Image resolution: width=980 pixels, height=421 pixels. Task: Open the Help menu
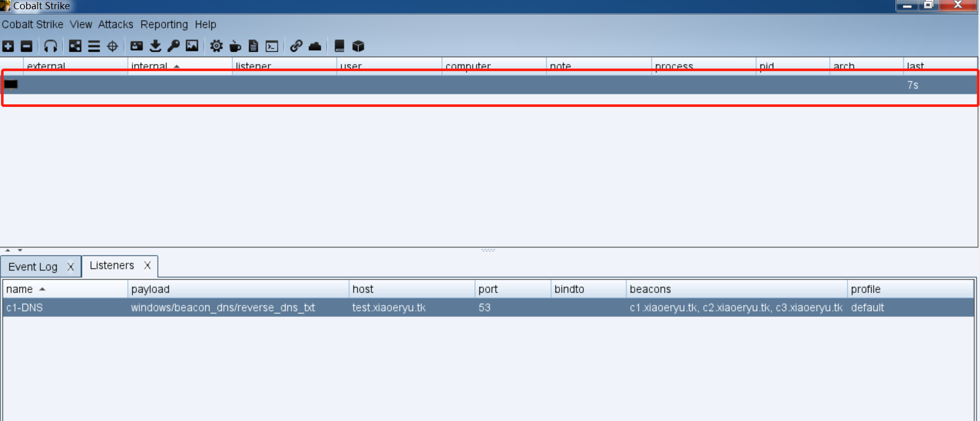point(205,25)
